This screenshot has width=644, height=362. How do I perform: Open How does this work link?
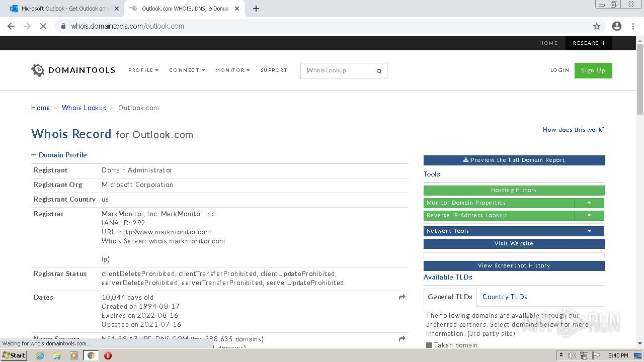point(574,130)
